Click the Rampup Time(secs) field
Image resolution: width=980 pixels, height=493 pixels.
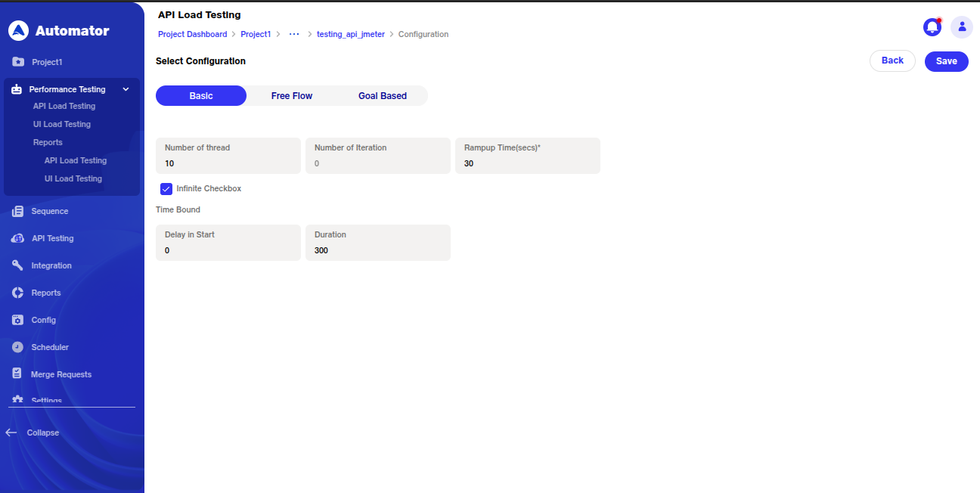click(x=528, y=156)
